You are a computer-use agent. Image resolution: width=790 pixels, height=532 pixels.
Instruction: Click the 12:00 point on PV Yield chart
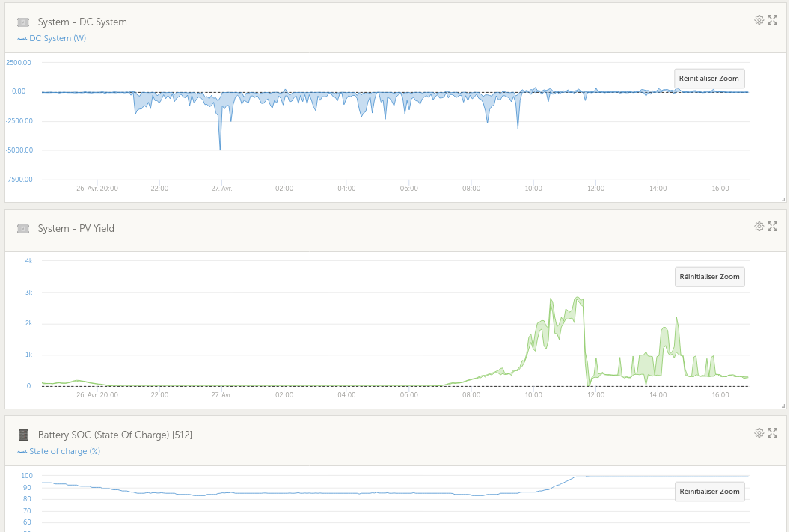pyautogui.click(x=595, y=374)
